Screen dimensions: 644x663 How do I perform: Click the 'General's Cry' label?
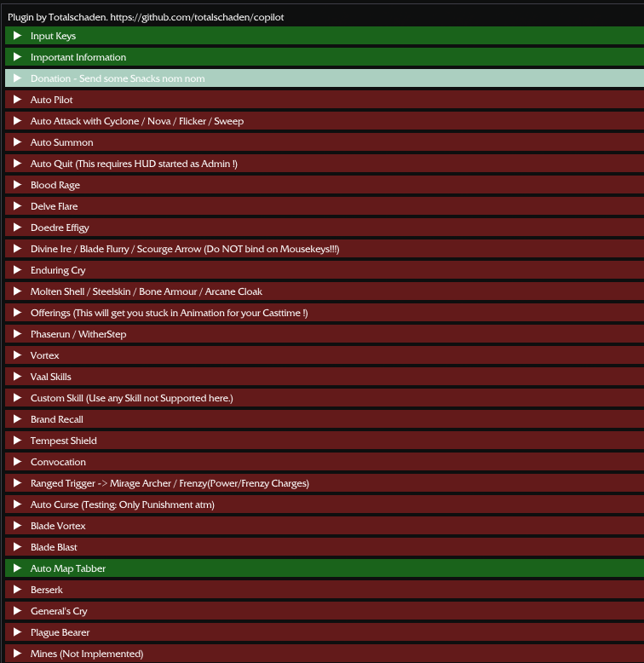[59, 611]
